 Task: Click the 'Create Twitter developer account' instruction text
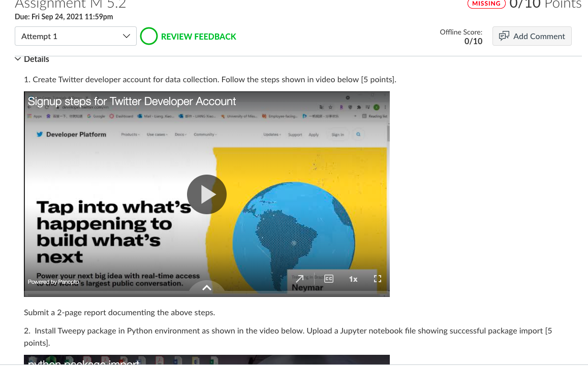(210, 79)
